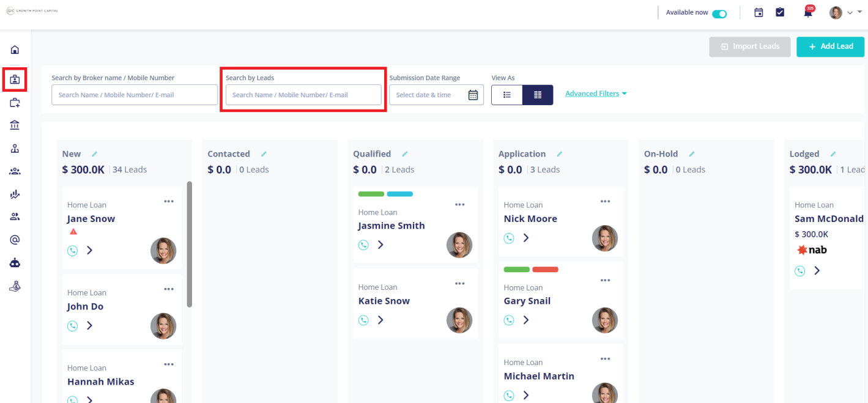Open the three-person group sidebar icon

[x=15, y=171]
